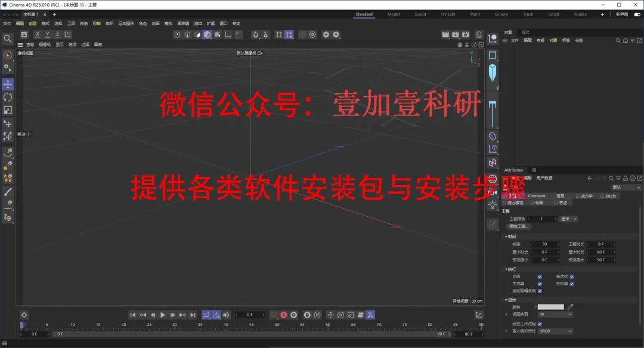The height and width of the screenshot is (348, 644).
Task: Uncheck the 变形器 checkbox
Action: point(572,284)
